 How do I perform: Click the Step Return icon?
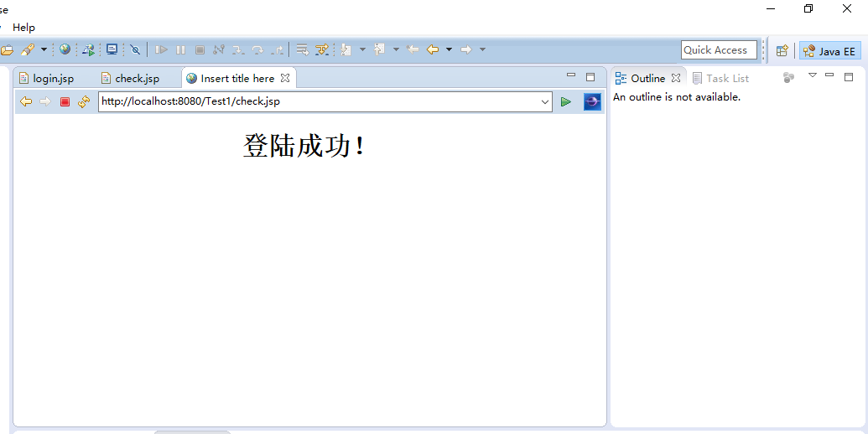[278, 49]
